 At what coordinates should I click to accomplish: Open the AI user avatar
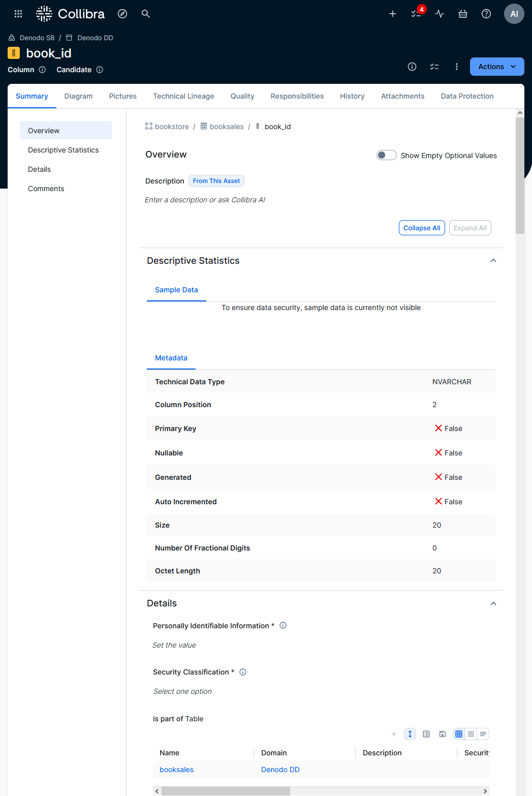(514, 14)
